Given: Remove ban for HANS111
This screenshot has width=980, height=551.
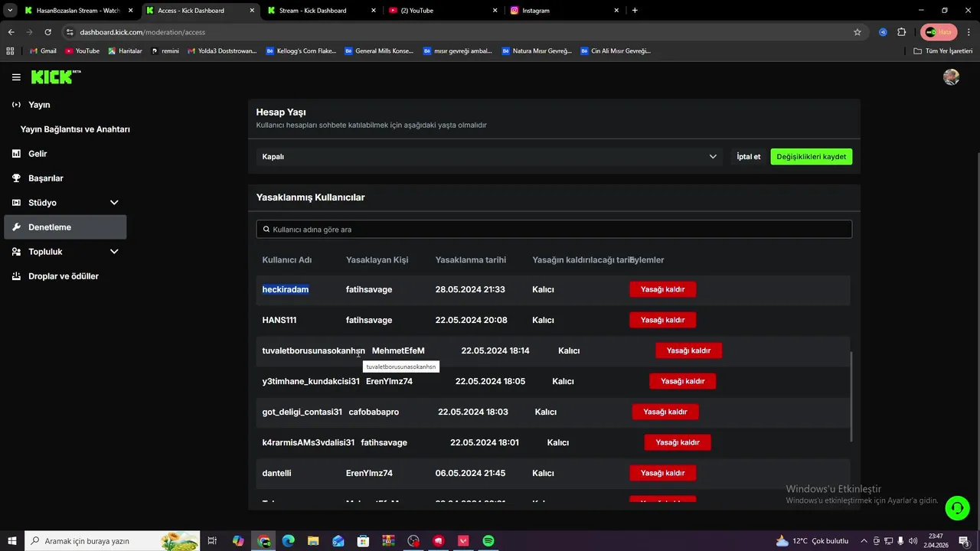Looking at the screenshot, I should tap(662, 320).
